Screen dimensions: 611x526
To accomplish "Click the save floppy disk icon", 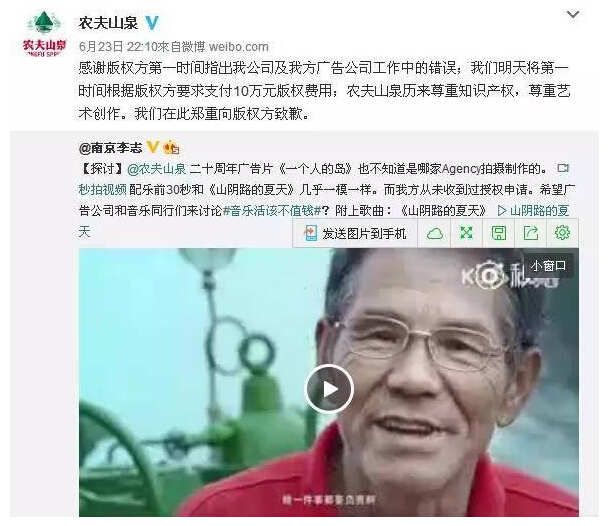I will pos(499,233).
